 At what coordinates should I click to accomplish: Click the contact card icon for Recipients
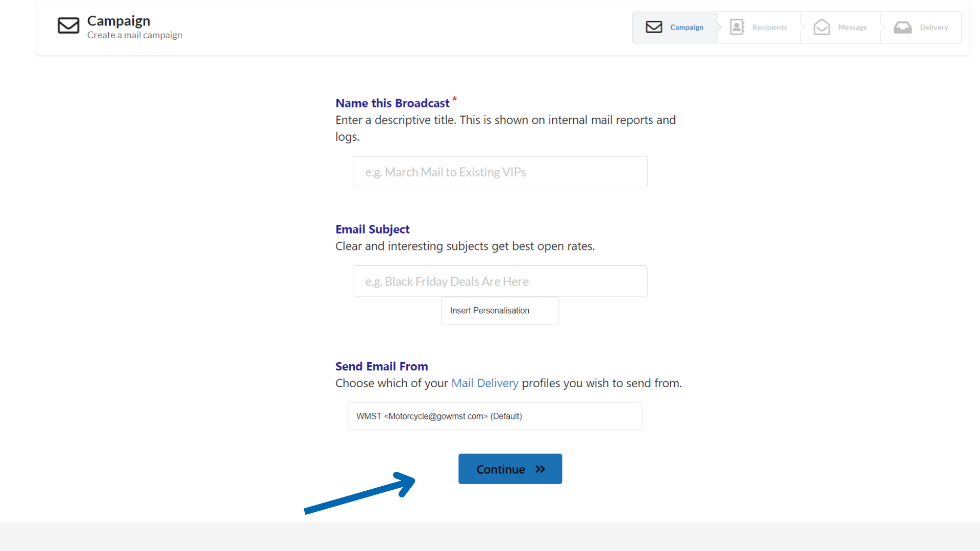click(737, 27)
